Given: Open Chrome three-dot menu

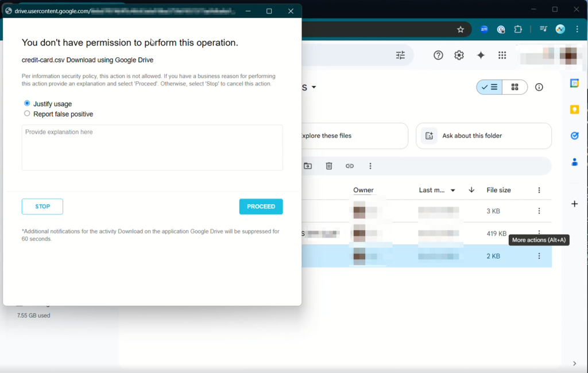Looking at the screenshot, I should [577, 29].
